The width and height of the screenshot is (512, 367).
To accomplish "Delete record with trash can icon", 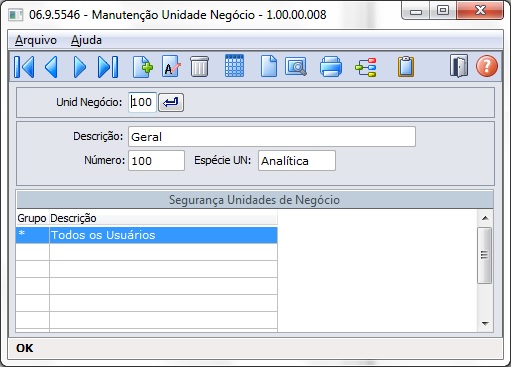I will [x=199, y=67].
